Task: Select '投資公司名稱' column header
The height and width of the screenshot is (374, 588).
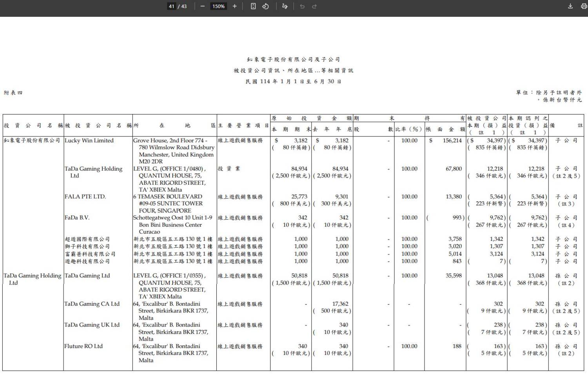Action: (33, 125)
